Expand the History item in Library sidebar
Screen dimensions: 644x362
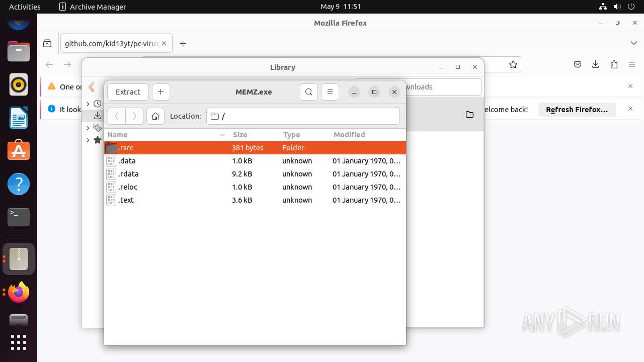point(88,104)
